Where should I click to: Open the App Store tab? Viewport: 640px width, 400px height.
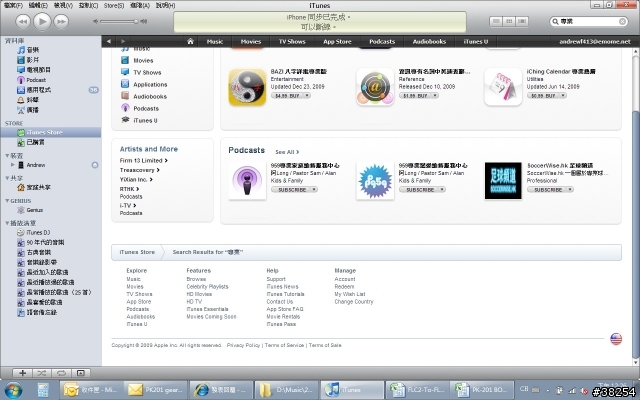[337, 41]
